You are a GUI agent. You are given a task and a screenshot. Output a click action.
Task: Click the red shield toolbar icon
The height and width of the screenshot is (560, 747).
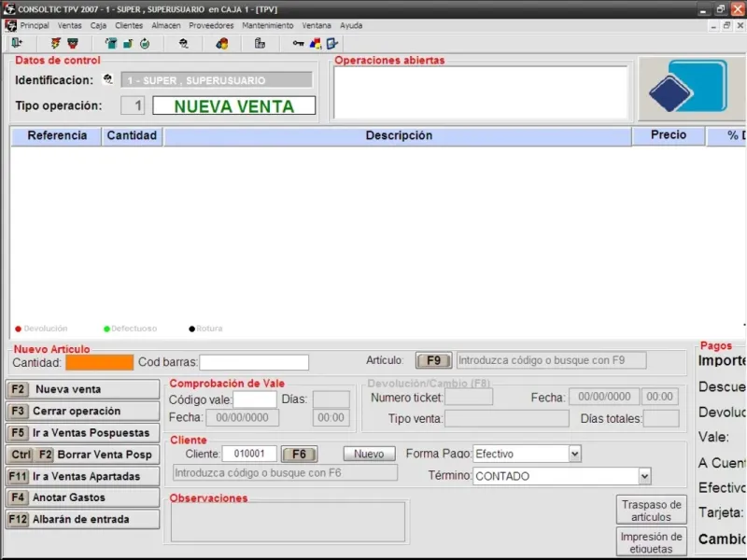(73, 44)
